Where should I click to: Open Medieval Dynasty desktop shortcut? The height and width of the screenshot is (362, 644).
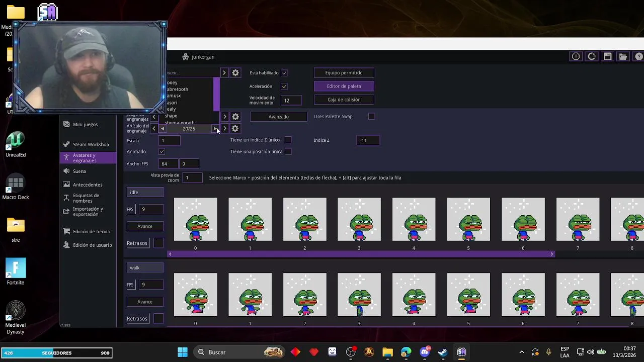16,318
